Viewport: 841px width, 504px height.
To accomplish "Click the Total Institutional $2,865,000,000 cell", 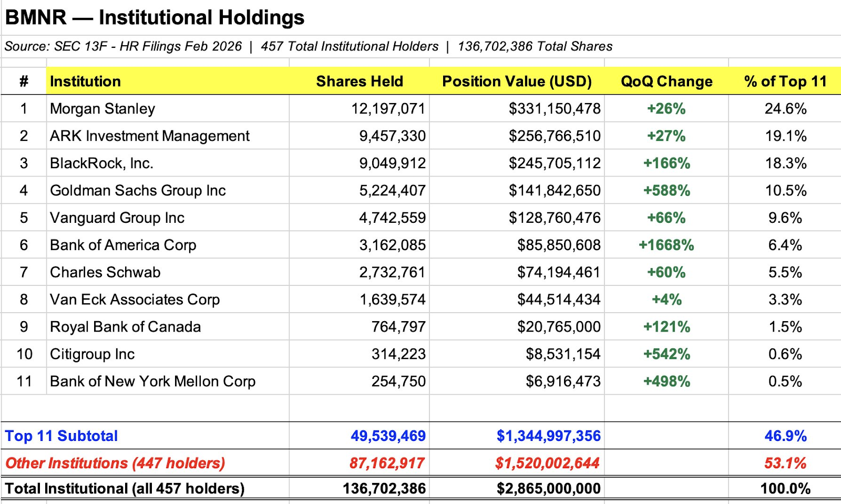I will click(548, 489).
